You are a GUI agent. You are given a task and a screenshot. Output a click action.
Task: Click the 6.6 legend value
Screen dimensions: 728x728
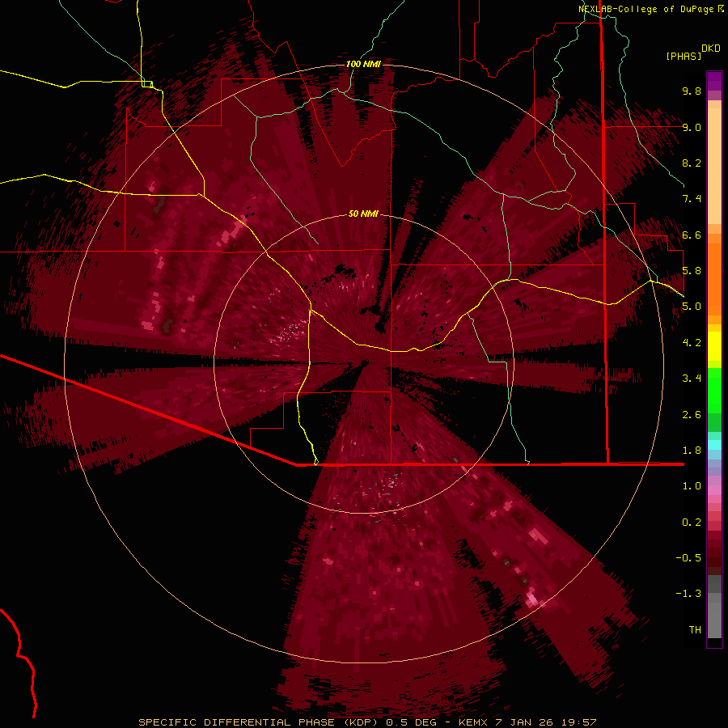pos(692,235)
